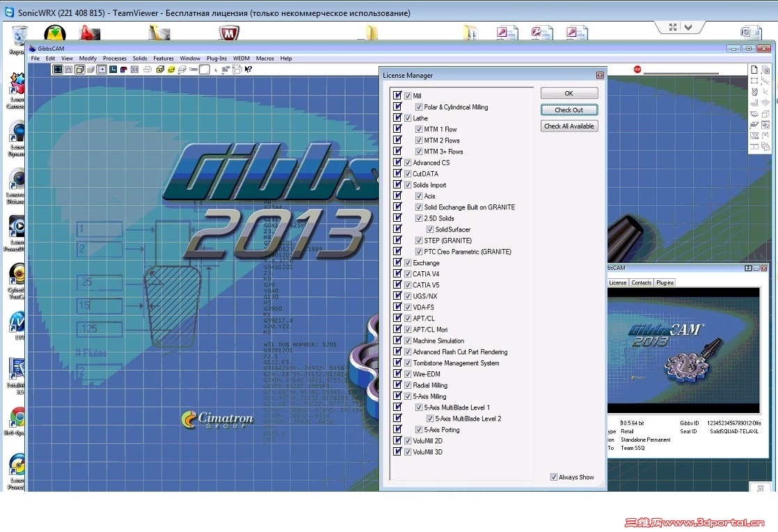Image resolution: width=778 pixels, height=532 pixels.
Task: Toggle the small checkbox beside Lathe
Action: click(x=408, y=118)
